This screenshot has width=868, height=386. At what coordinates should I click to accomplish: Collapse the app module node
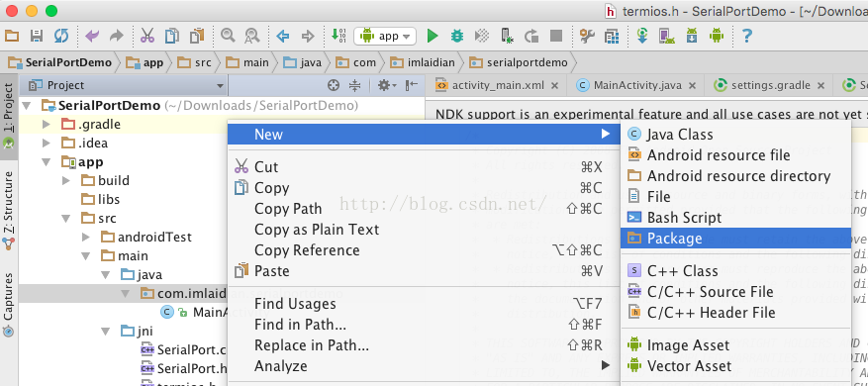(x=48, y=161)
